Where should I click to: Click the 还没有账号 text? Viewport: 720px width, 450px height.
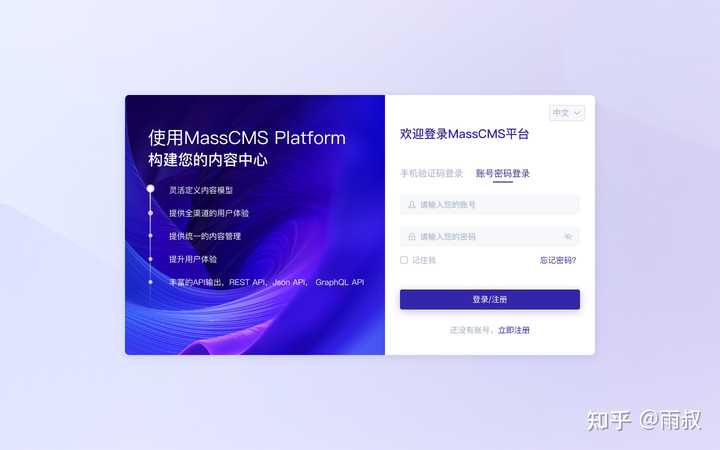pos(470,330)
